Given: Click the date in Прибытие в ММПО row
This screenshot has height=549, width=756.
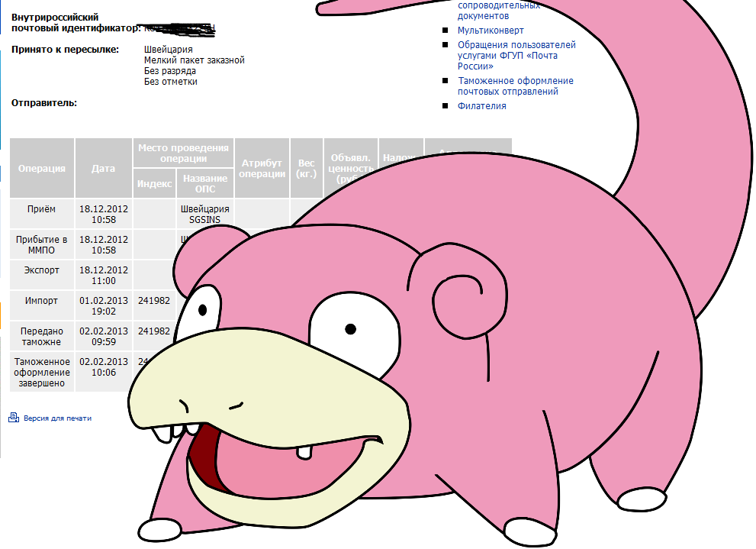Looking at the screenshot, I should (x=104, y=244).
